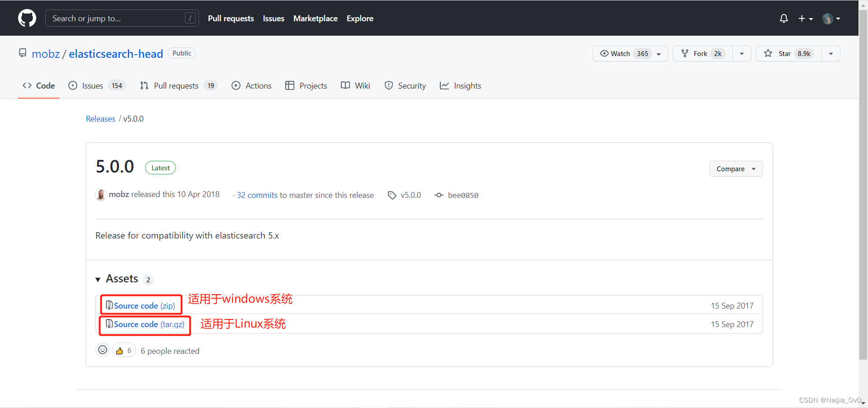Image resolution: width=868 pixels, height=408 pixels.
Task: Download Source code (tar.gz)
Action: [149, 324]
